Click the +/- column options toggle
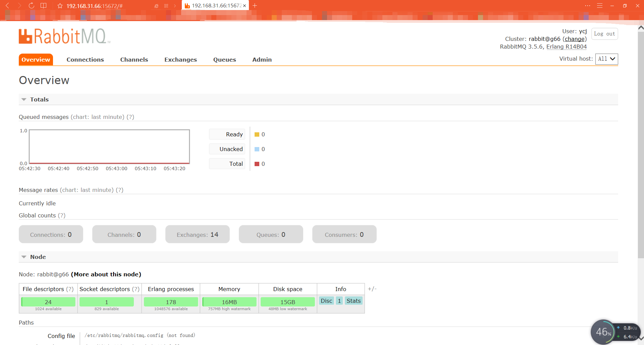The image size is (644, 345). click(372, 289)
